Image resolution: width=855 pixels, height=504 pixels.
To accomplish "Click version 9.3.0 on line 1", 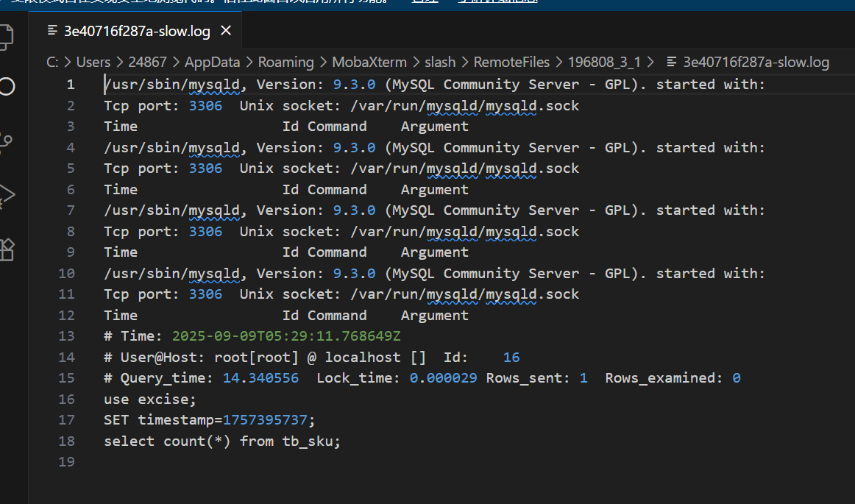I will coord(354,85).
